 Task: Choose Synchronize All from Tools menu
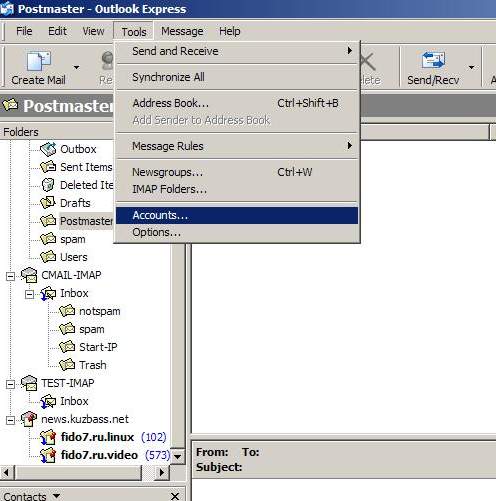click(237, 77)
